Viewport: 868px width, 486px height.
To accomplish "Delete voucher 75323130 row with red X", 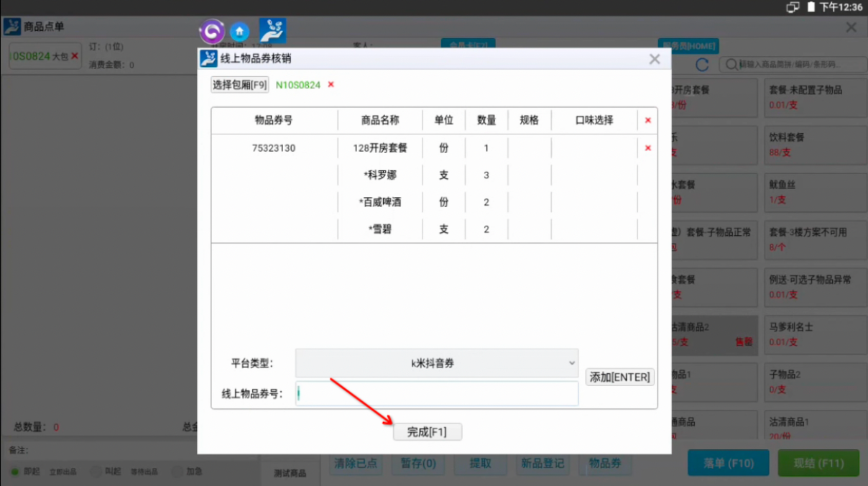I will pos(647,147).
